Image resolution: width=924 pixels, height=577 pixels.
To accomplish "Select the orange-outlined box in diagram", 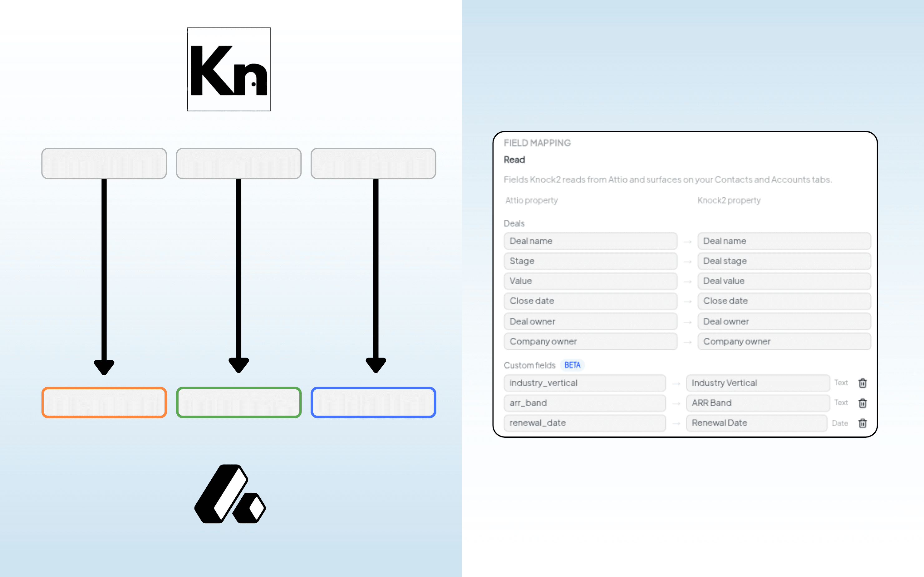I will pyautogui.click(x=104, y=402).
